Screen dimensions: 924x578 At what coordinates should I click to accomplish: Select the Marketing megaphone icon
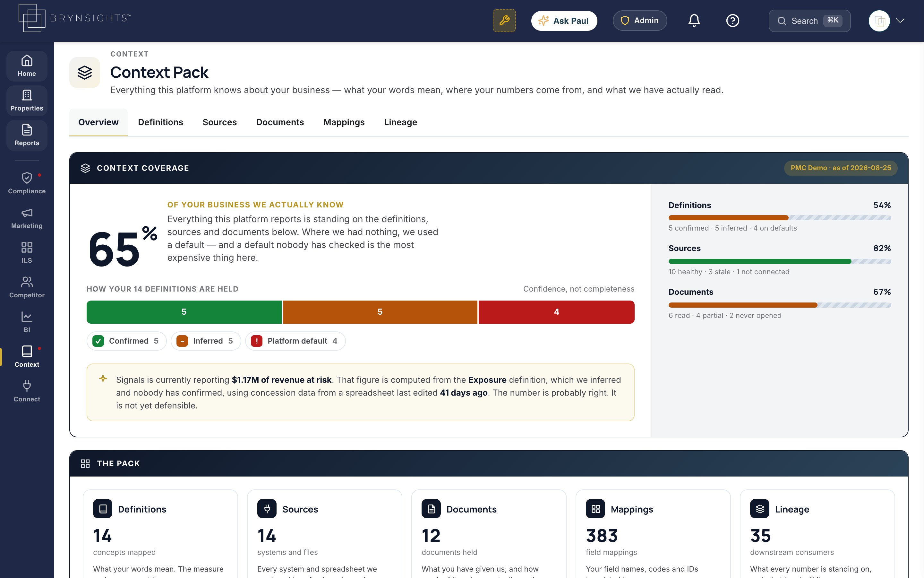pyautogui.click(x=27, y=213)
